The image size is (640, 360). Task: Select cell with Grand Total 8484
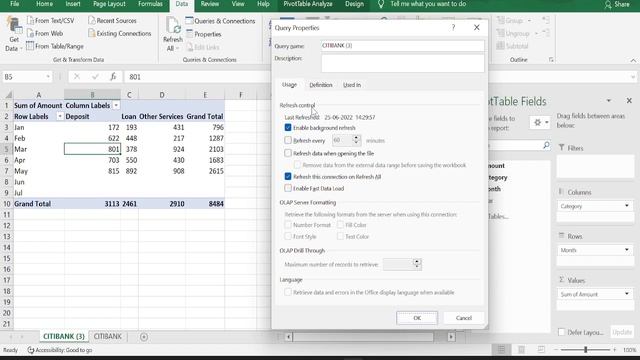[x=205, y=203]
